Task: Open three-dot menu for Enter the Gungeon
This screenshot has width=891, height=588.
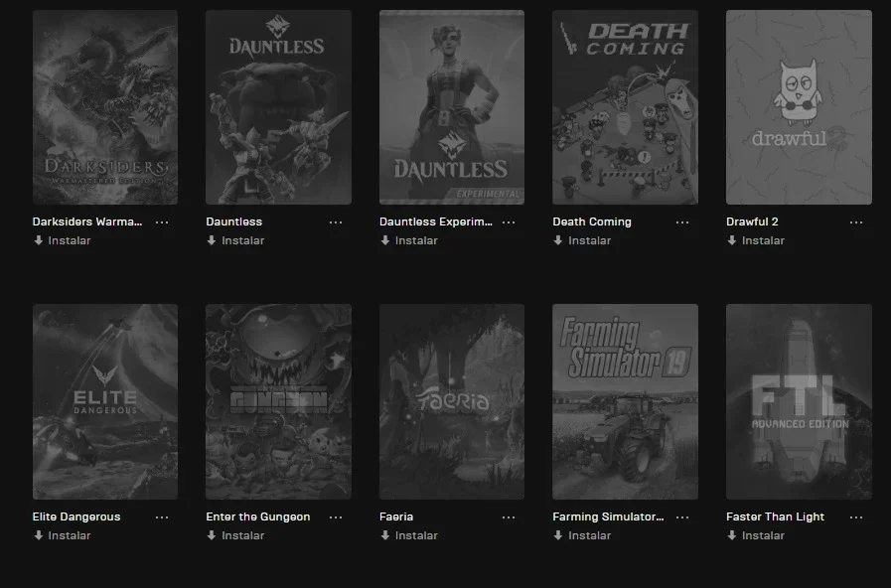Action: point(336,517)
